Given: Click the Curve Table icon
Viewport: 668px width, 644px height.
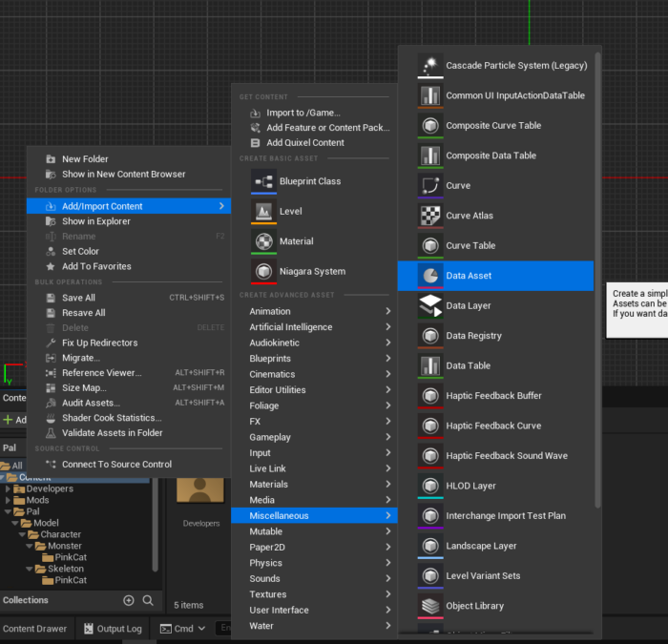Looking at the screenshot, I should pos(430,246).
